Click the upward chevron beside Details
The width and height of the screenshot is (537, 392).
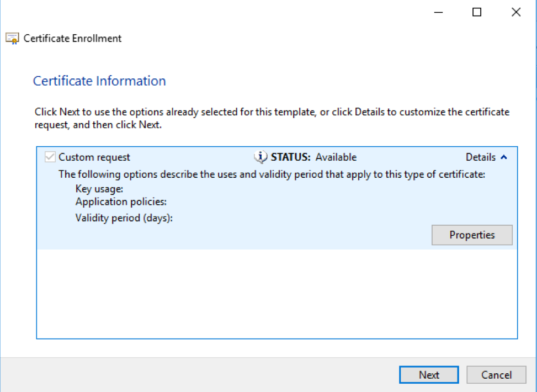tap(503, 157)
